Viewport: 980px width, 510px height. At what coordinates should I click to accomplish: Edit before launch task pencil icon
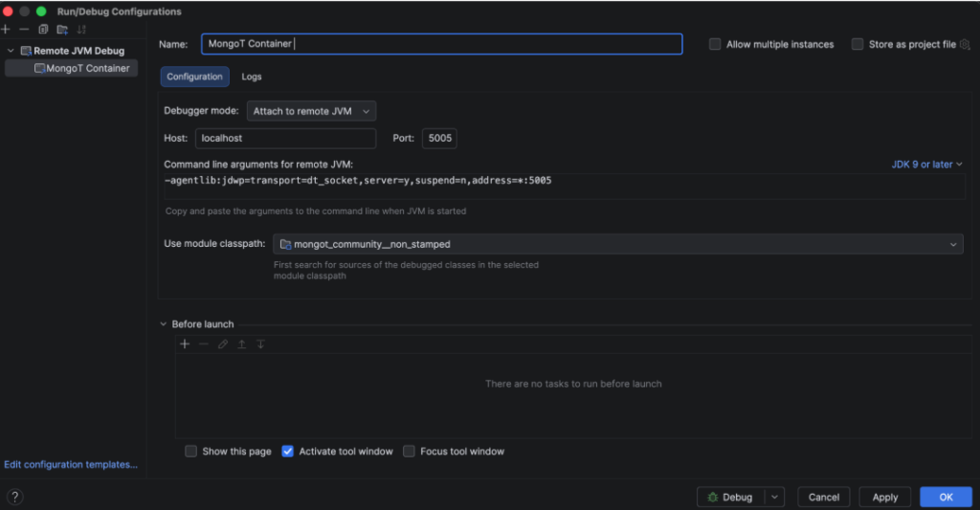click(222, 344)
